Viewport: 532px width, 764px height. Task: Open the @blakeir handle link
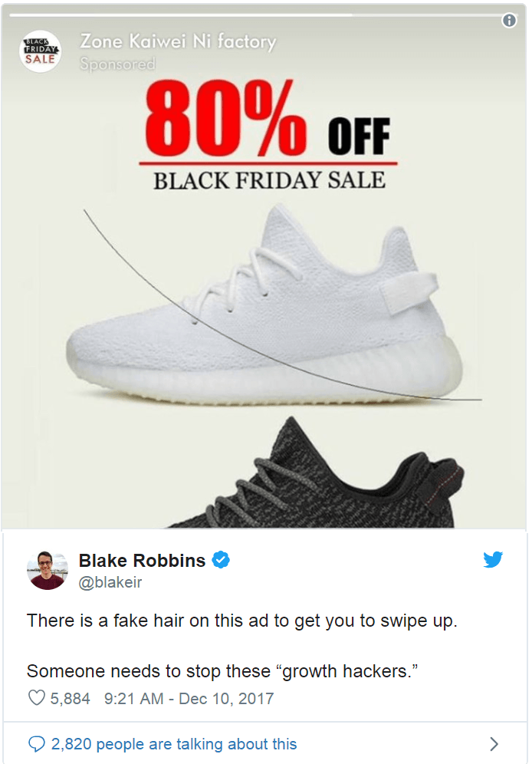(x=110, y=582)
